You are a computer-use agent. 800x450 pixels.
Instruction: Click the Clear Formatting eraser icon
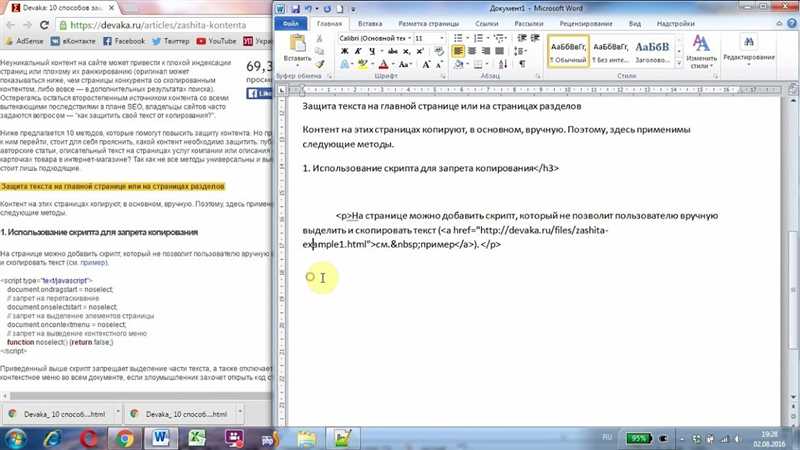[x=439, y=51]
